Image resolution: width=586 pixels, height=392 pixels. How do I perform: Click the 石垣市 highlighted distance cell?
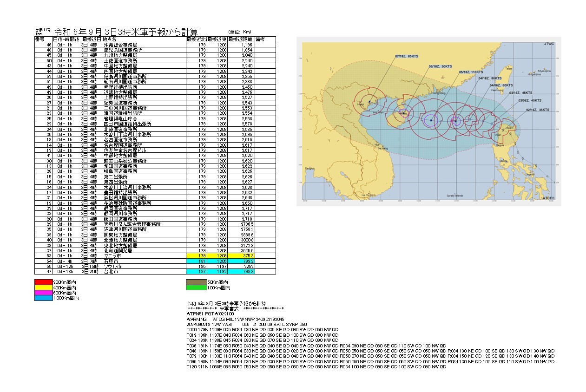(241, 261)
